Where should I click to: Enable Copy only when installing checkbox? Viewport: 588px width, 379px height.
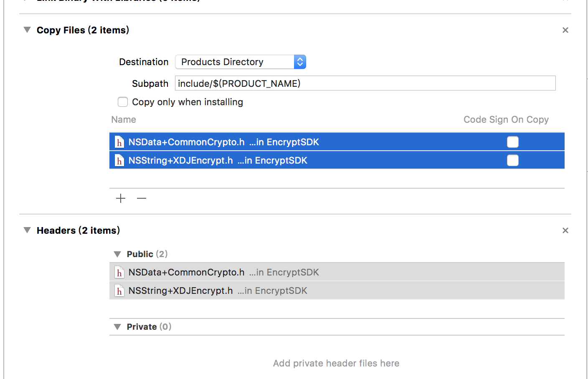pos(123,102)
